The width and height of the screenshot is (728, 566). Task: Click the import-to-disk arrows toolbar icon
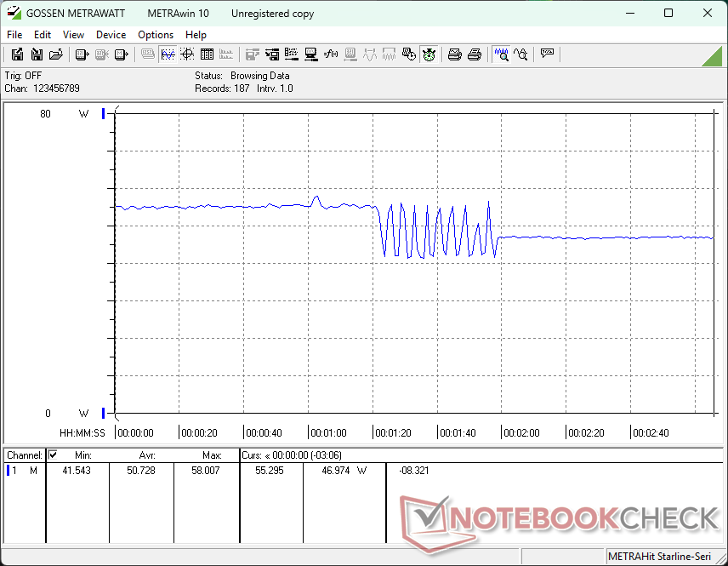(271, 54)
